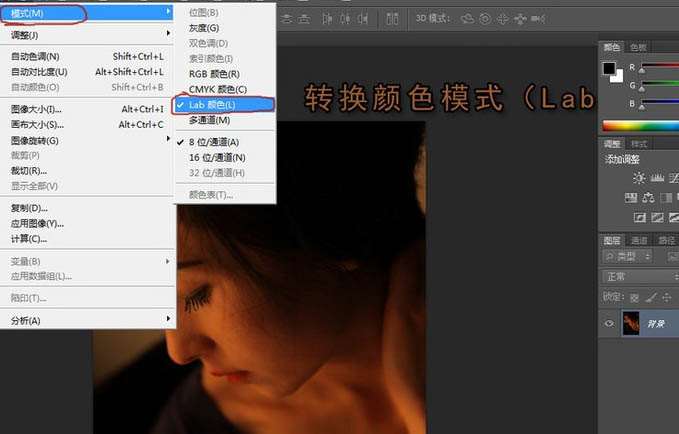Image resolution: width=679 pixels, height=434 pixels.
Task: Choose RGB 颜色(R) from mode submenu
Action: point(214,73)
